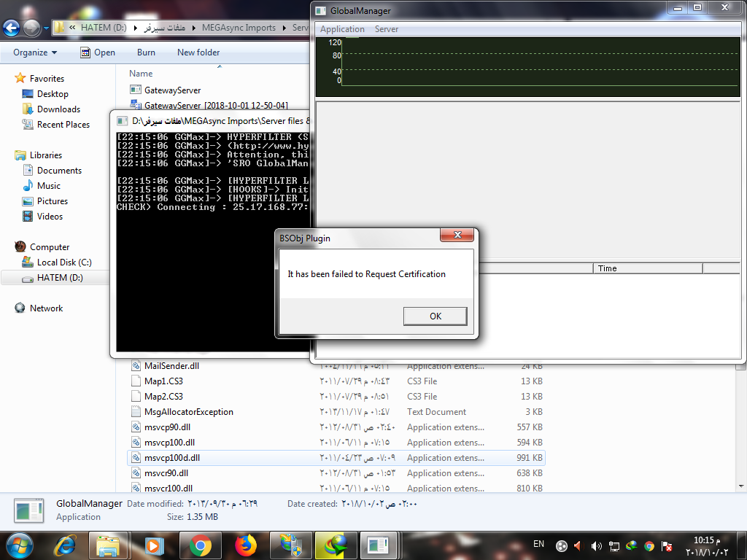Open Local Disk (C:) in navigation pane
747x560 pixels.
point(64,262)
